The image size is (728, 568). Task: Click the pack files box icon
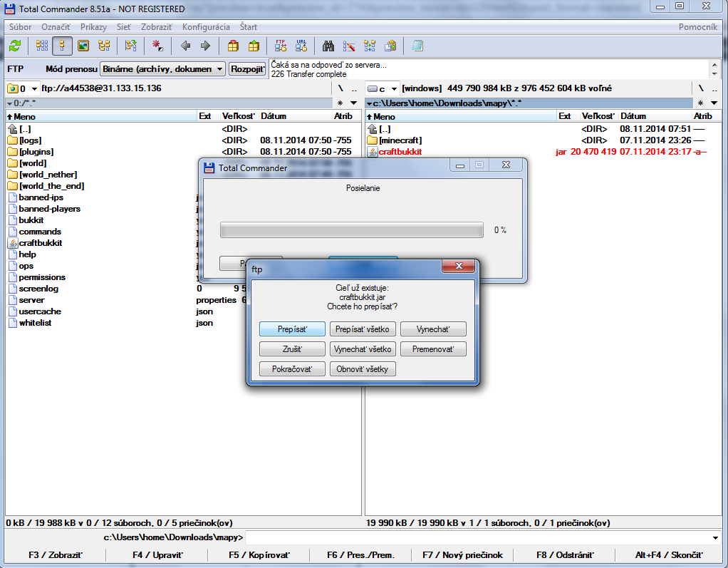click(233, 46)
